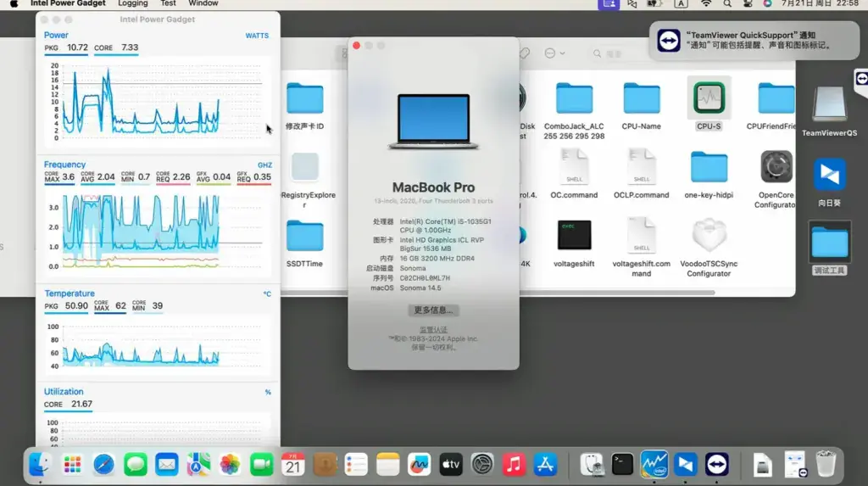Click the Power graph in Power Gadget
Screen dimensions: 868x486
click(x=158, y=102)
